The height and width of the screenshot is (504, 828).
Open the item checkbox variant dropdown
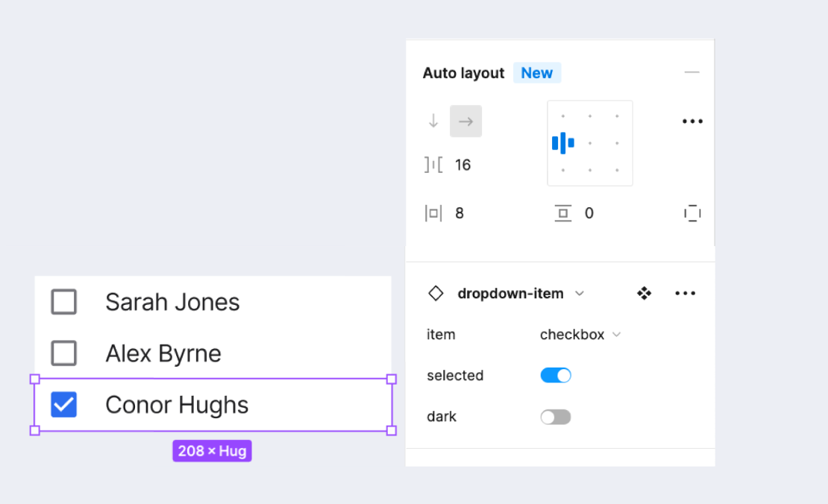(580, 335)
